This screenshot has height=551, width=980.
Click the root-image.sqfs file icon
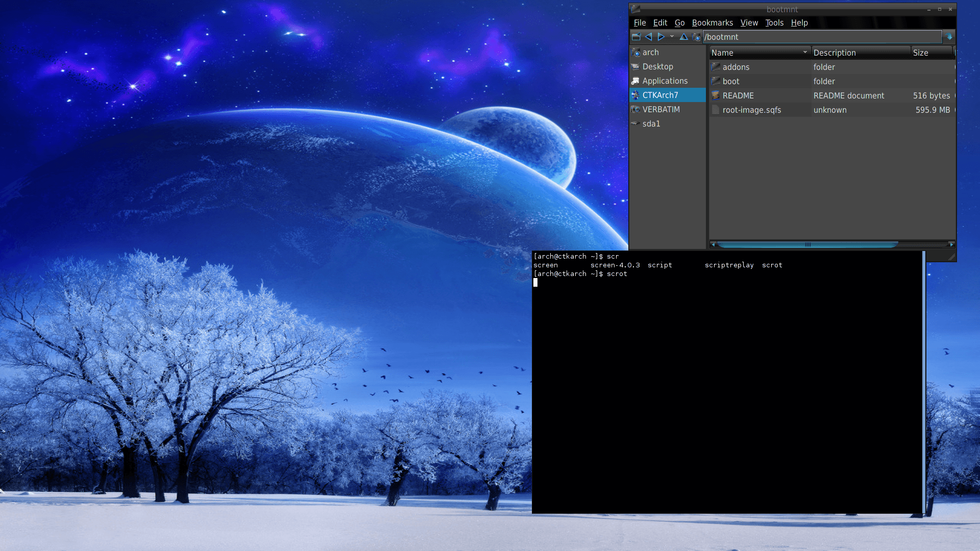(x=716, y=110)
